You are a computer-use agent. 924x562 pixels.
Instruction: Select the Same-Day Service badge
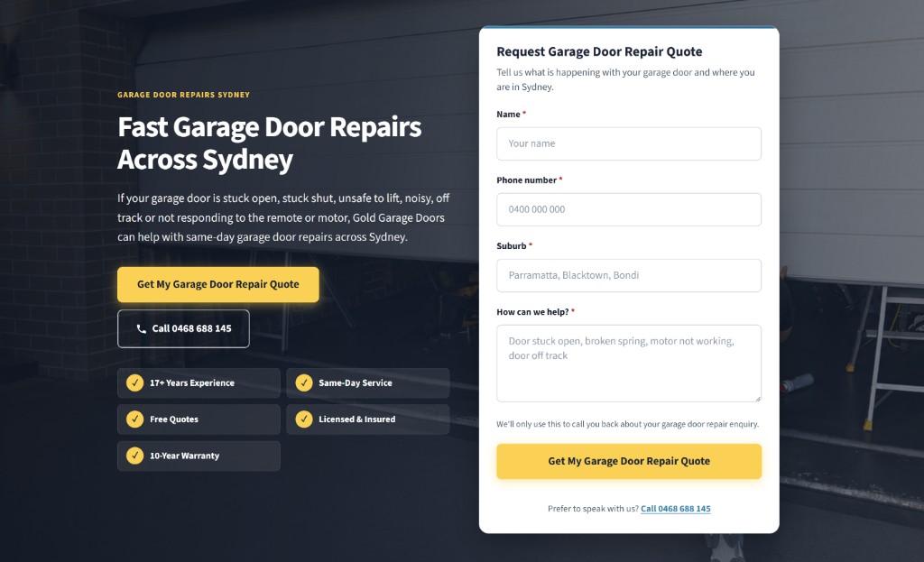(x=368, y=382)
